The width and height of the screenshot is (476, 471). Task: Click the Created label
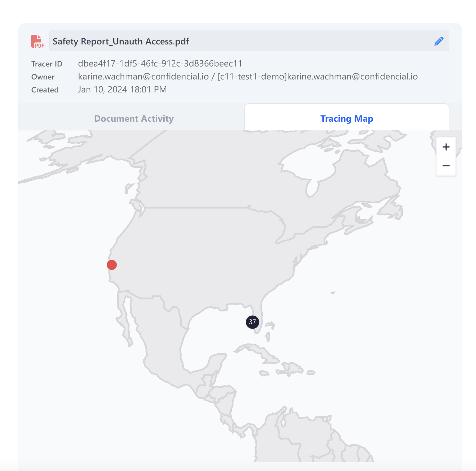pos(45,90)
